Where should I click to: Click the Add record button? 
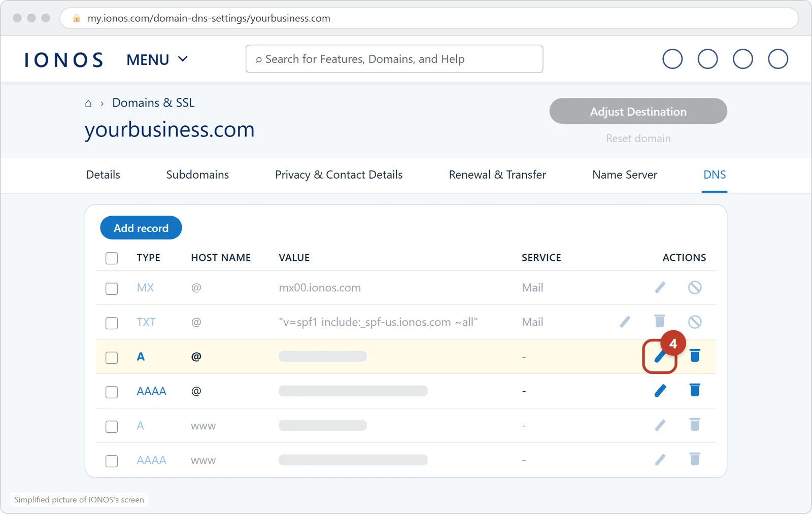[141, 228]
